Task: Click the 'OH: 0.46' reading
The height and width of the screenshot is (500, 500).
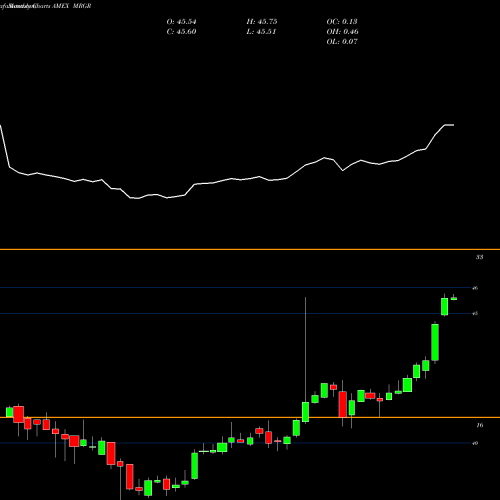Action: 342,32
